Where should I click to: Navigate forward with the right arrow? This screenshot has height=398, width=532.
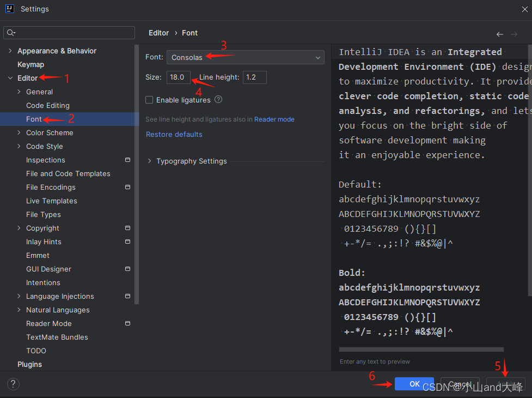click(514, 34)
